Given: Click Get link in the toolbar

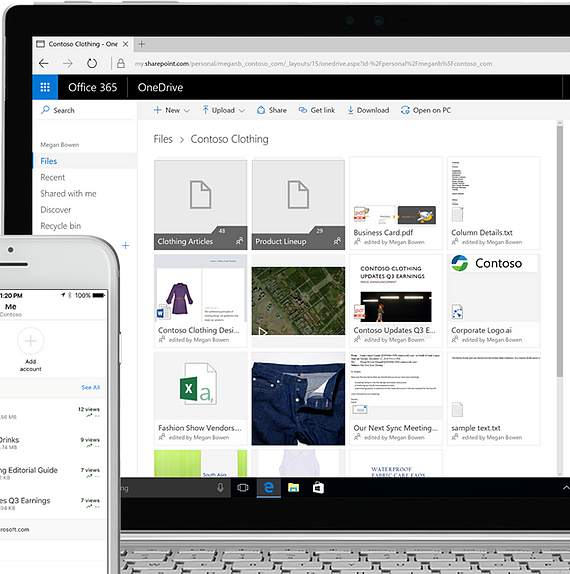Looking at the screenshot, I should tap(317, 110).
